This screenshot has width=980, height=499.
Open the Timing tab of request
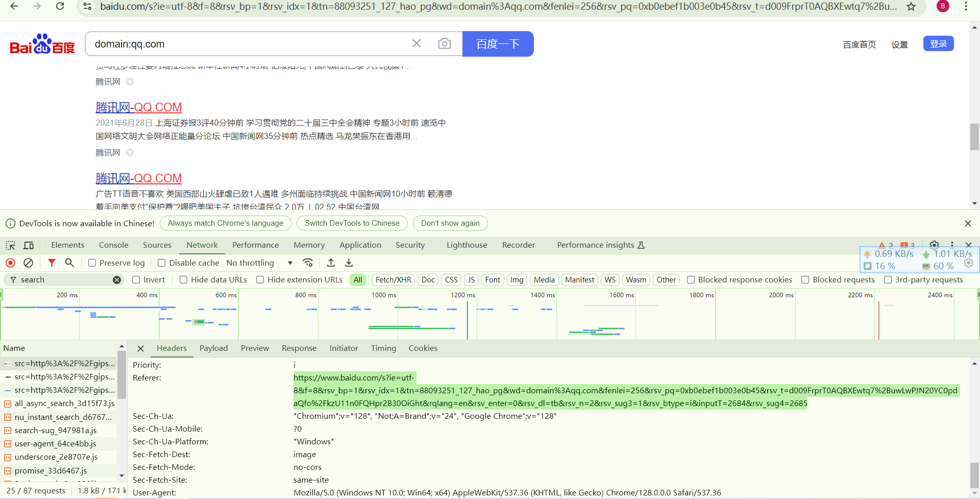click(383, 348)
